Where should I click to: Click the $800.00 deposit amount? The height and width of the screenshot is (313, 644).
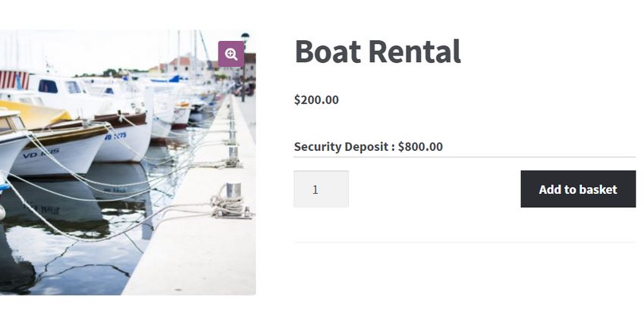pos(420,146)
